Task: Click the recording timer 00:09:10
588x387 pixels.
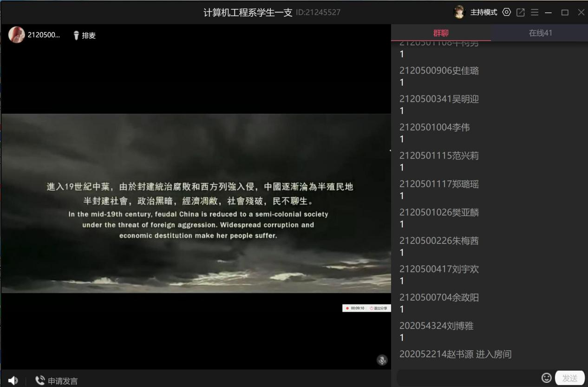Action: pos(357,308)
